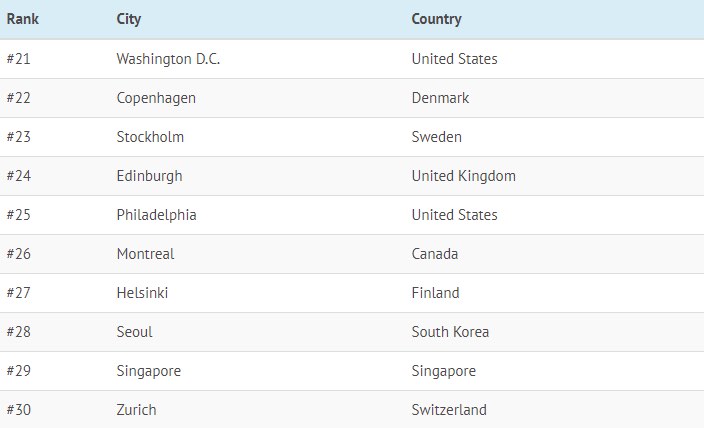Click the United Kingdom country cell
Image resolution: width=704 pixels, height=428 pixels.
coord(464,176)
